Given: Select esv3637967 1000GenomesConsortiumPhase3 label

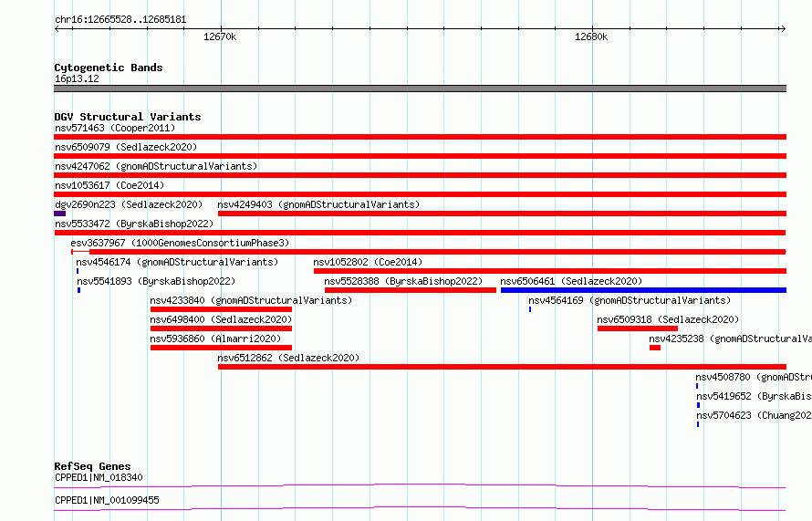Looking at the screenshot, I should point(180,243).
